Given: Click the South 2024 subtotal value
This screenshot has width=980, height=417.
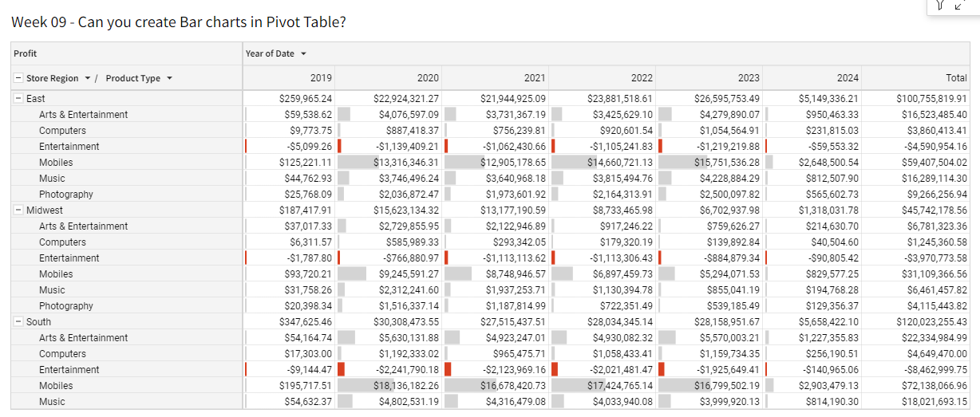Looking at the screenshot, I should pos(828,321).
